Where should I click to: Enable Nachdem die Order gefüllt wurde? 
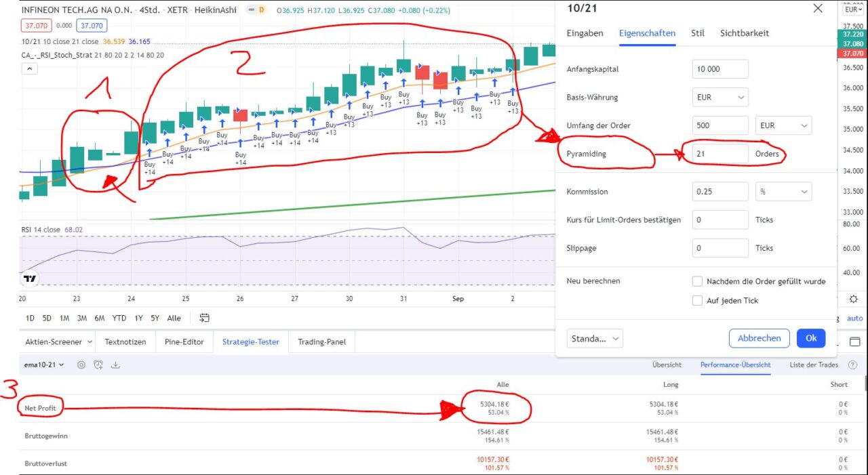(x=697, y=281)
